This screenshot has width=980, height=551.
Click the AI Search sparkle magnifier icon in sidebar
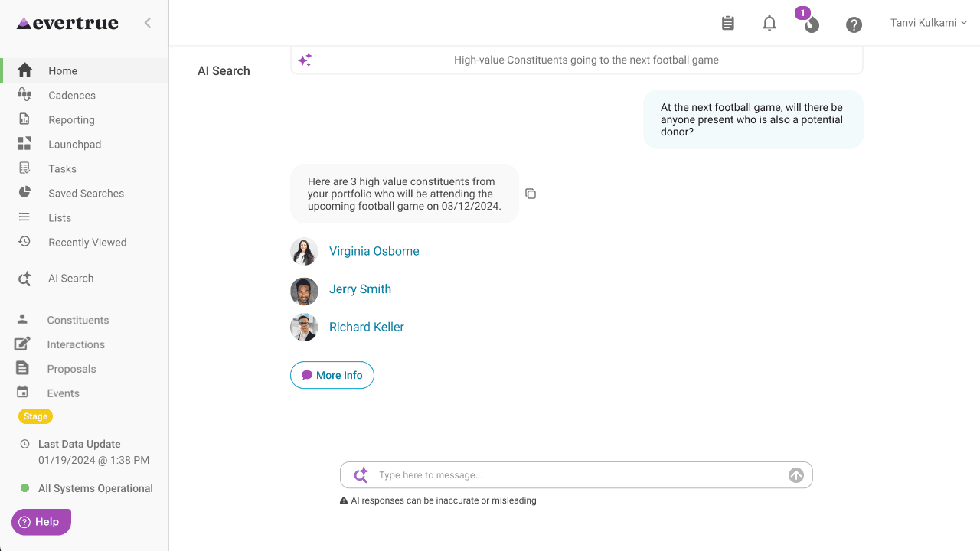24,279
